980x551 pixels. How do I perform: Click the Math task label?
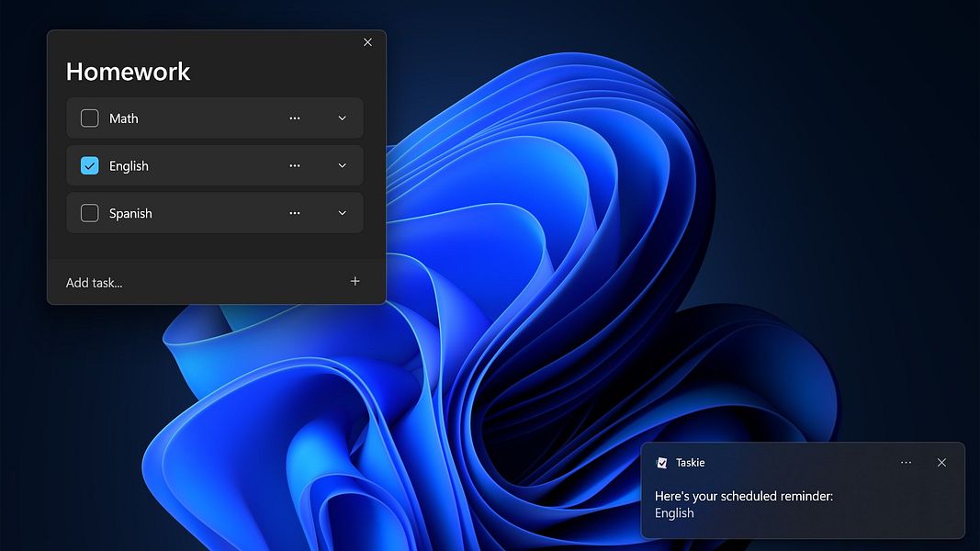124,118
